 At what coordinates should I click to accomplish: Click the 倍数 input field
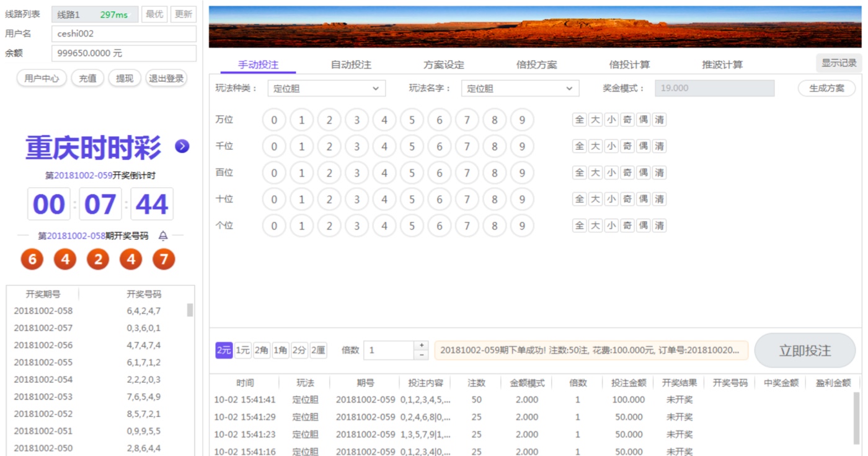[388, 350]
